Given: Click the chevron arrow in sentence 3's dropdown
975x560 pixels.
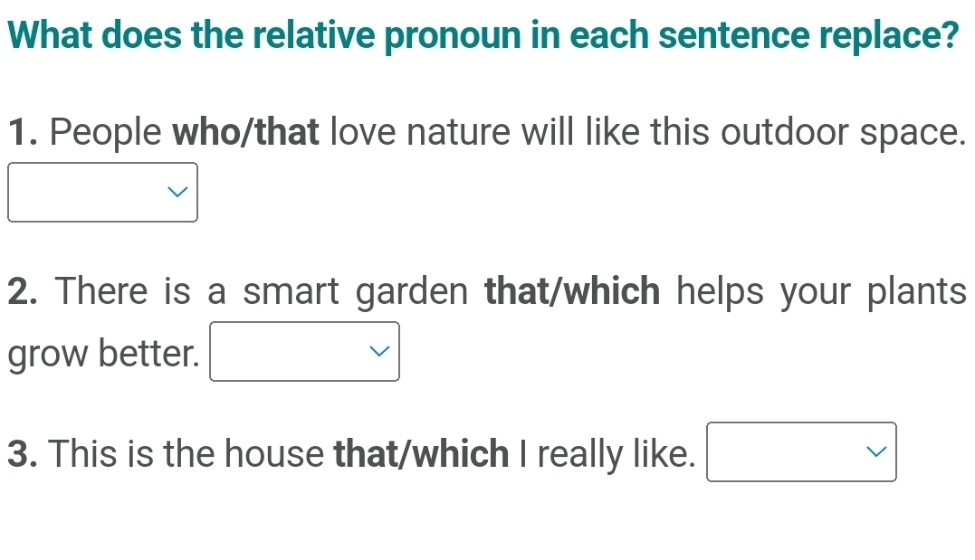Looking at the screenshot, I should [x=878, y=451].
